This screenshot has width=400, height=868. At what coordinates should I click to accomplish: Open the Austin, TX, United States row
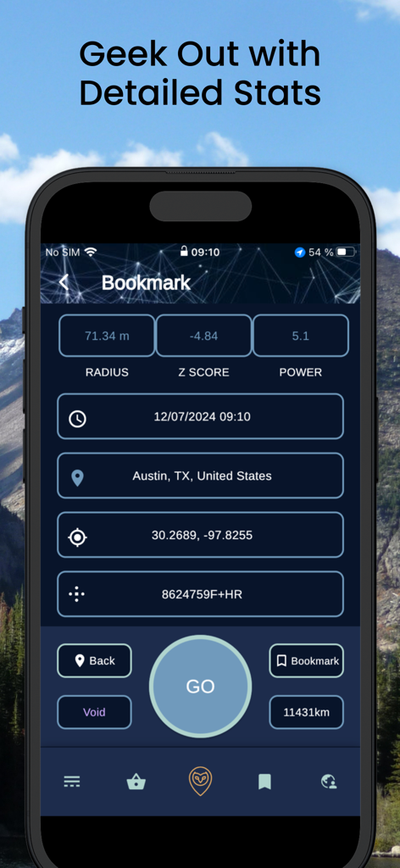200,476
